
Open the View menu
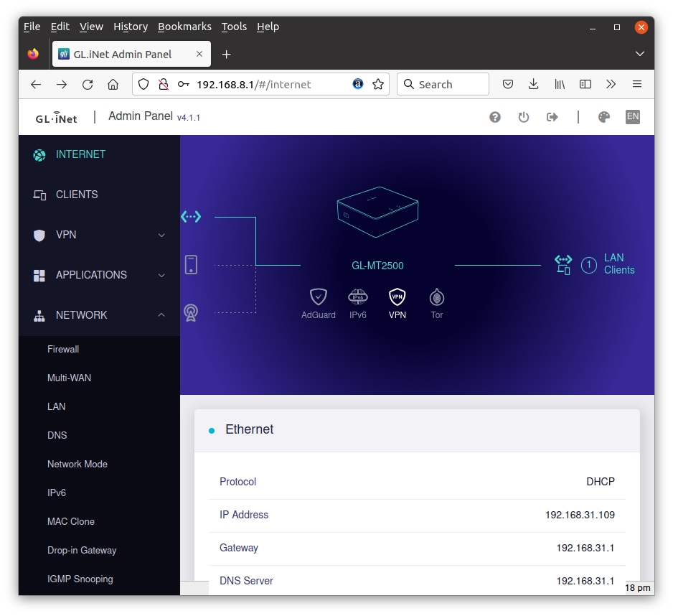coord(91,27)
